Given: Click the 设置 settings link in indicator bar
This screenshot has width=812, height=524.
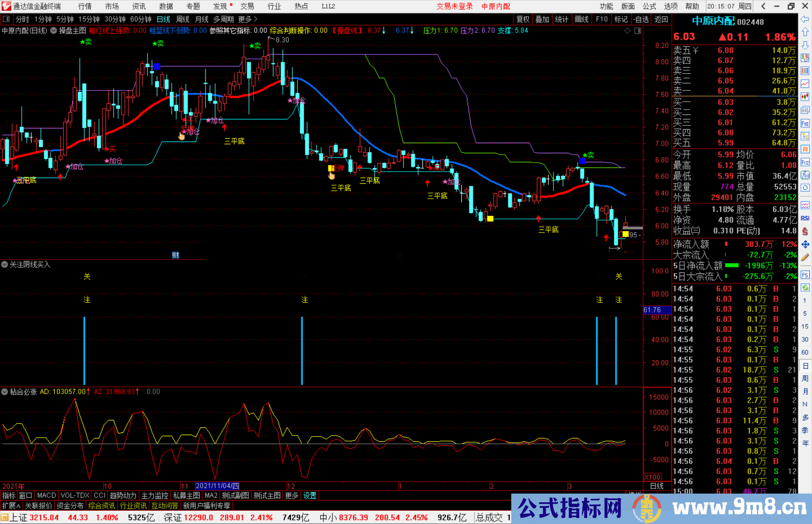Looking at the screenshot, I should (310, 495).
